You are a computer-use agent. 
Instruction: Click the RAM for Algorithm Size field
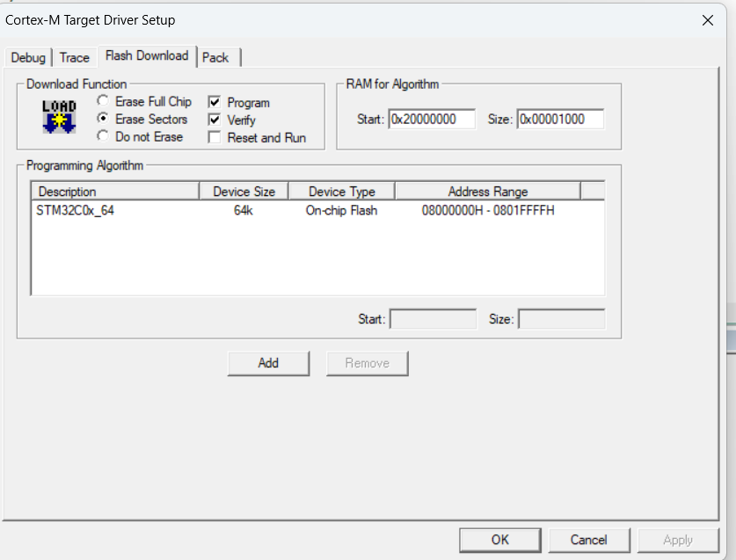[x=560, y=120]
